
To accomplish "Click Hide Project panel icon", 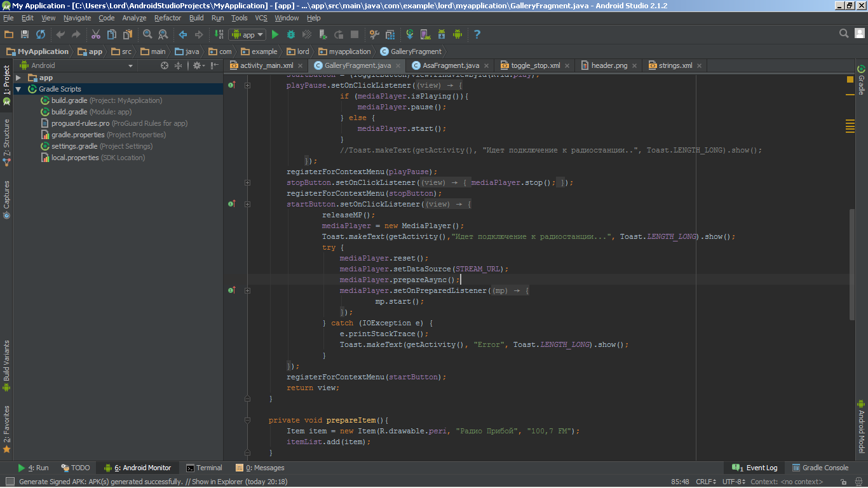I will click(x=215, y=65).
